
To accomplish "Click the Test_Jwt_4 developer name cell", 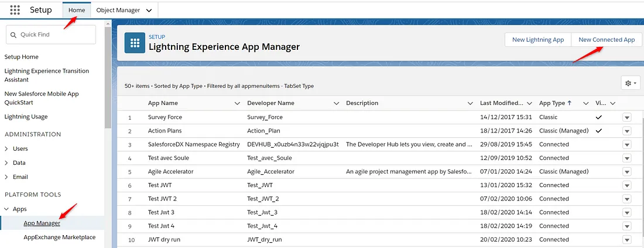I will (x=262, y=226).
